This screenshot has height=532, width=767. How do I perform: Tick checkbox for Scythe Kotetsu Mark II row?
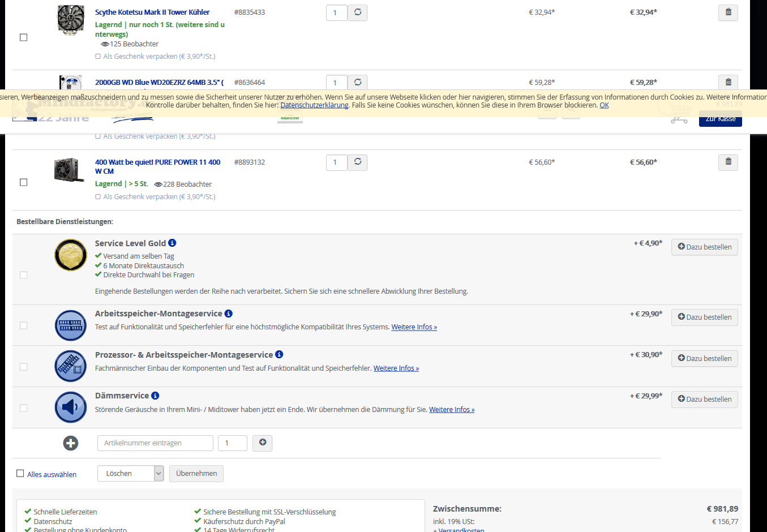(24, 37)
